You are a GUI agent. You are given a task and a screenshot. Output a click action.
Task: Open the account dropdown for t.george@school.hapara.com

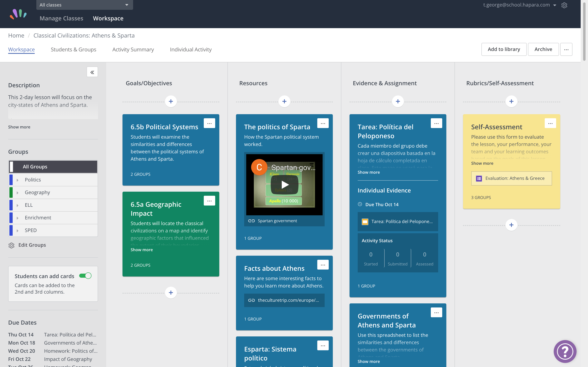click(555, 5)
